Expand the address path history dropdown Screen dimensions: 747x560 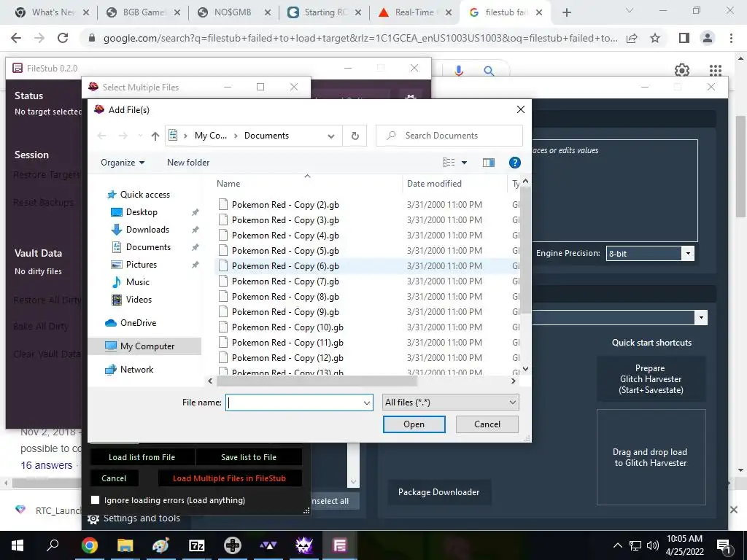331,136
